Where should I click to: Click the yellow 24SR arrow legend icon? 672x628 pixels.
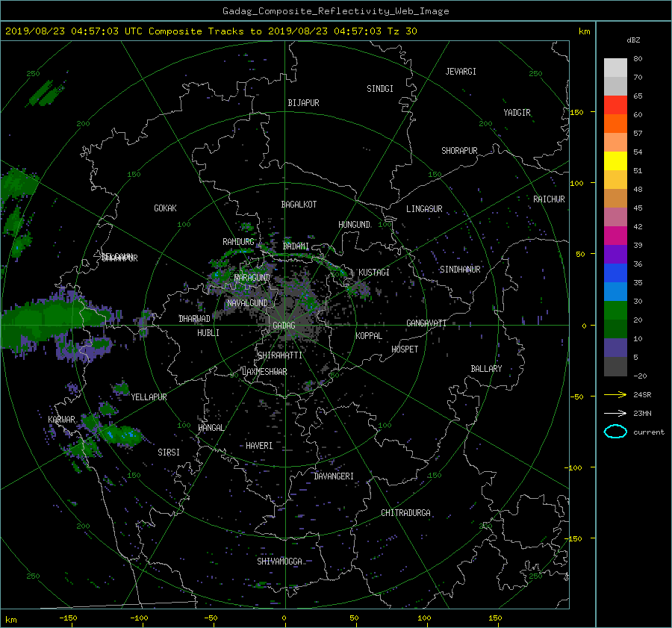point(615,394)
